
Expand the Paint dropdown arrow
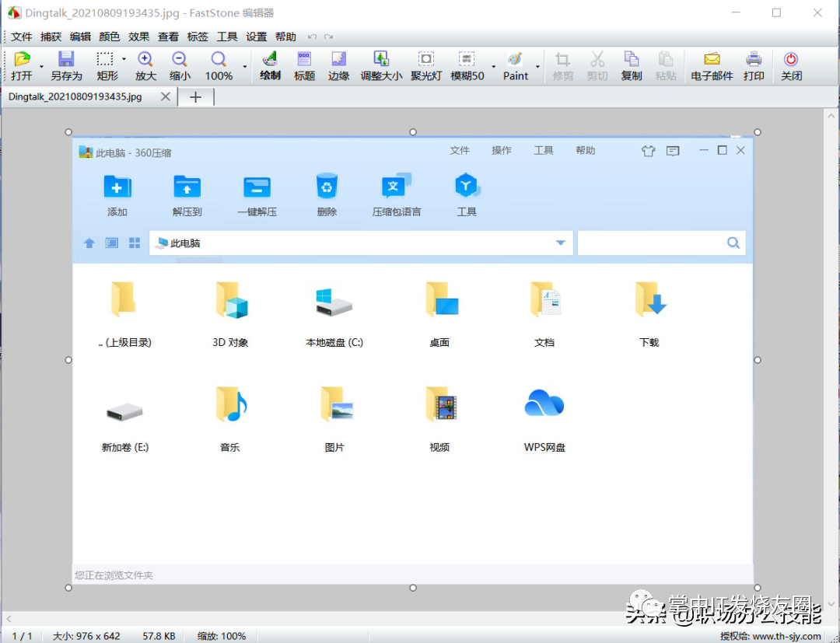(537, 66)
